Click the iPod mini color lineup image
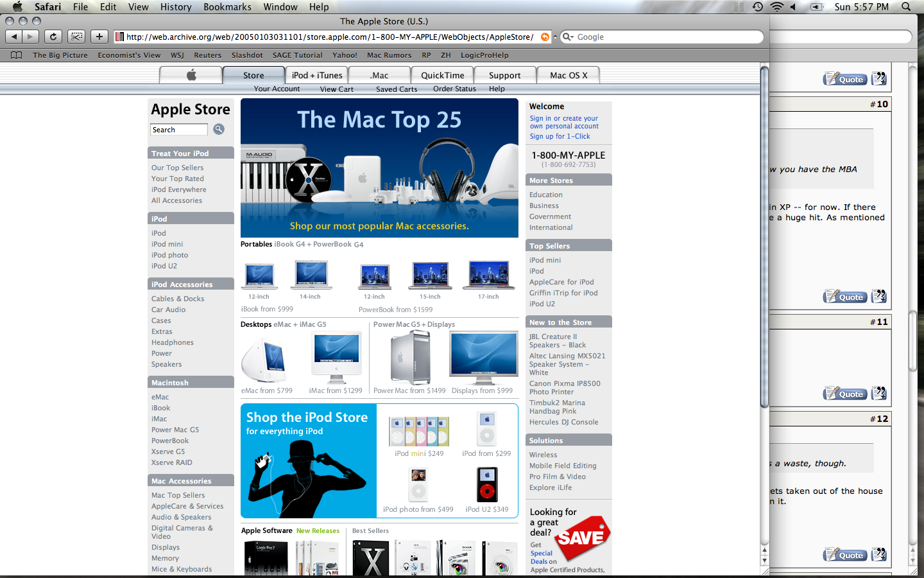Image resolution: width=924 pixels, height=578 pixels. (419, 431)
